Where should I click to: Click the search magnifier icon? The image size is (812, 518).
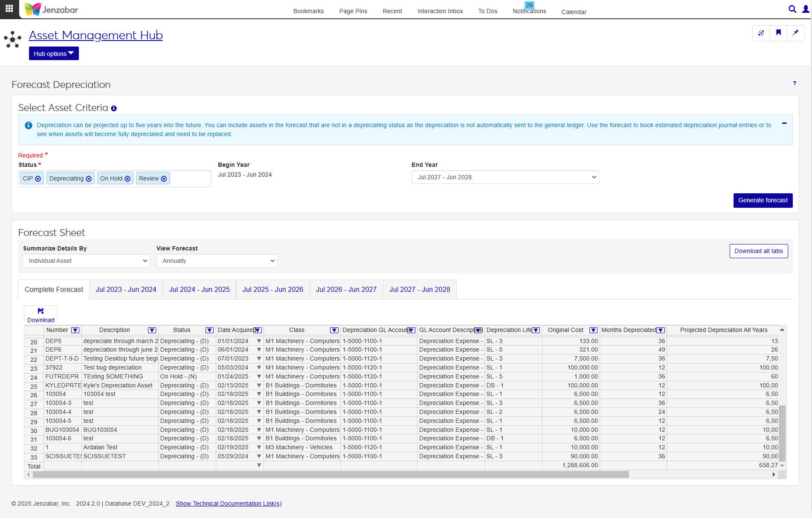click(792, 9)
